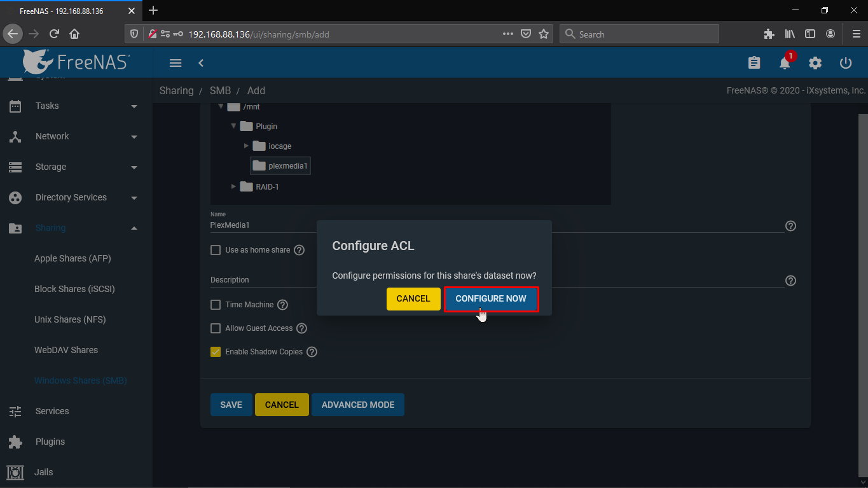Open page actions ellipsis in address bar
The height and width of the screenshot is (488, 868).
coord(508,34)
